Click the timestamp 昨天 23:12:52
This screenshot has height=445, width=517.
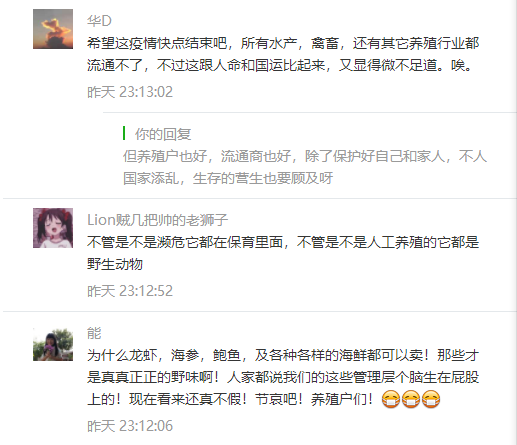pos(130,291)
